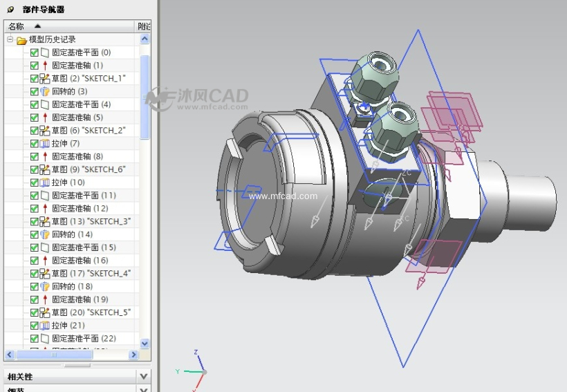Click the axis icon of 固定基准轴 (16)
Viewport: 567px width, 392px height.
[45, 261]
